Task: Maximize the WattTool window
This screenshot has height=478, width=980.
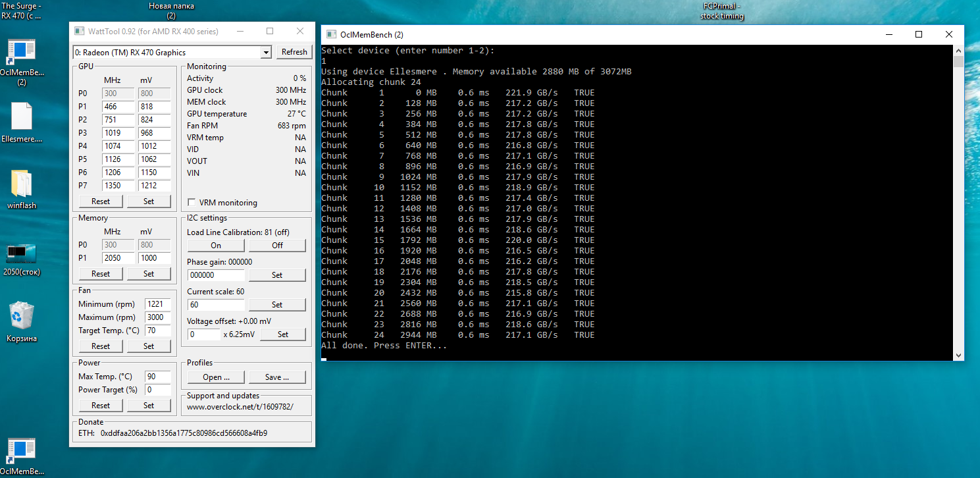Action: (270, 31)
